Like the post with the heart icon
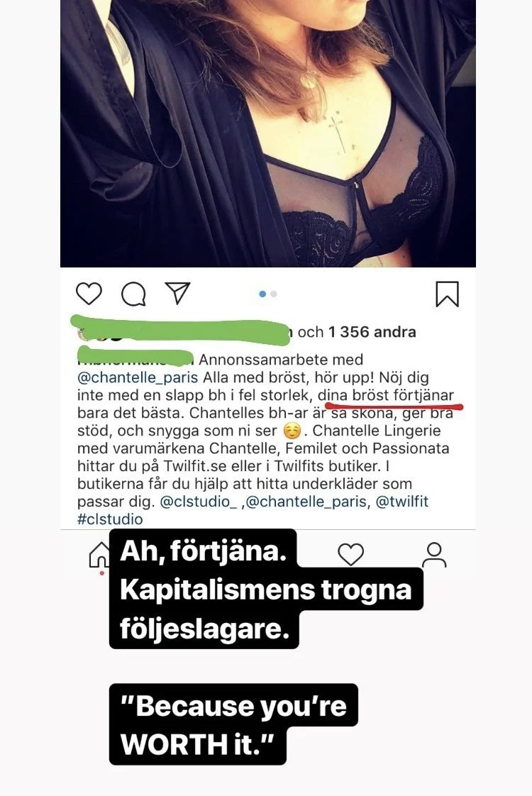 coord(89,294)
